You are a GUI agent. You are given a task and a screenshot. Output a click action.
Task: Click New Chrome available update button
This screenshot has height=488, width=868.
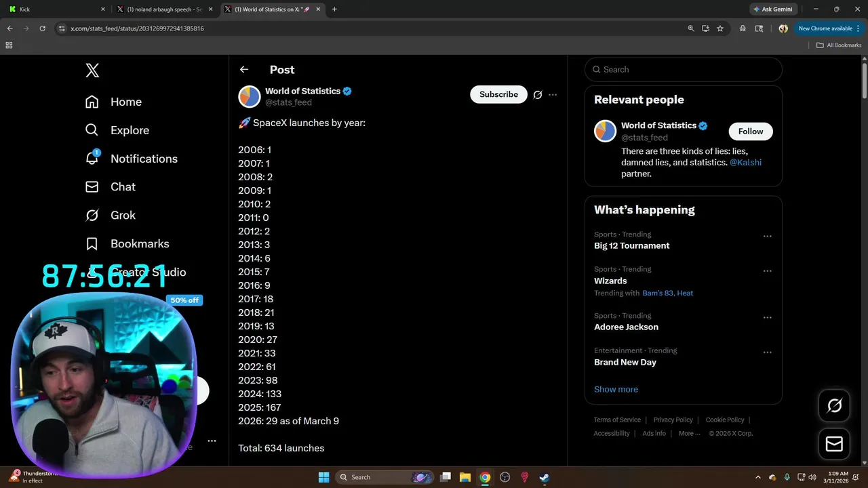pyautogui.click(x=829, y=28)
